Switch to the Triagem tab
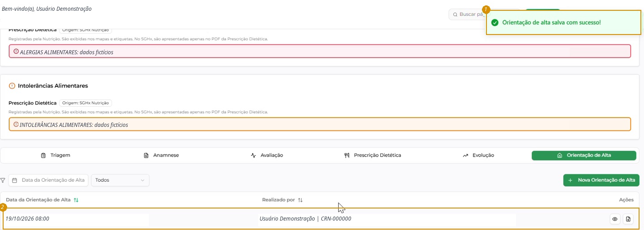Screen dimensions: 644x230 pos(55,156)
